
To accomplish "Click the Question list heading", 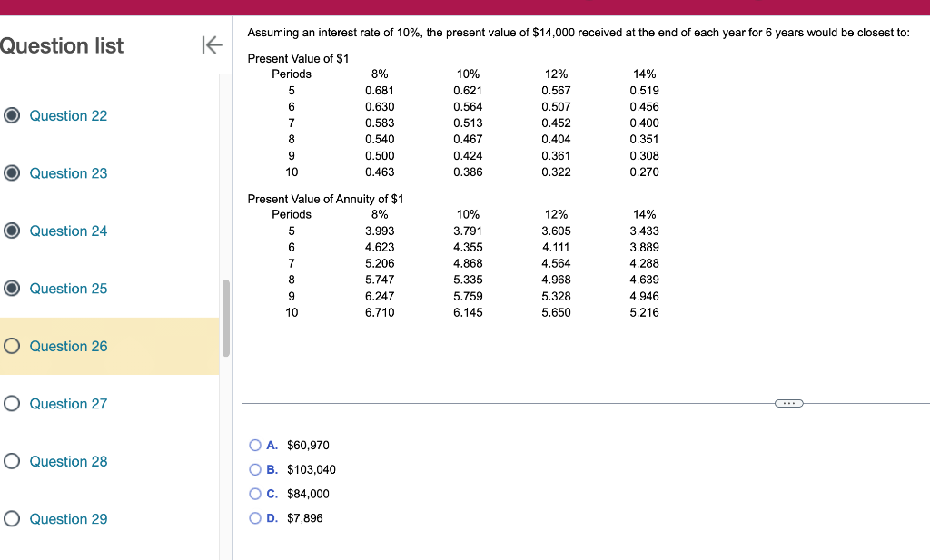I will pos(62,45).
